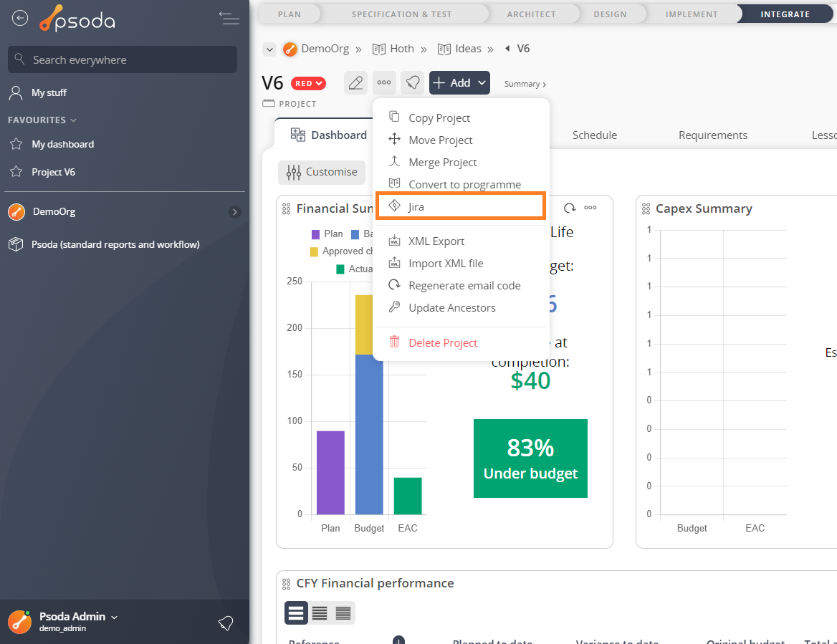
Task: Click the more actions ellipsis button
Action: click(x=384, y=82)
